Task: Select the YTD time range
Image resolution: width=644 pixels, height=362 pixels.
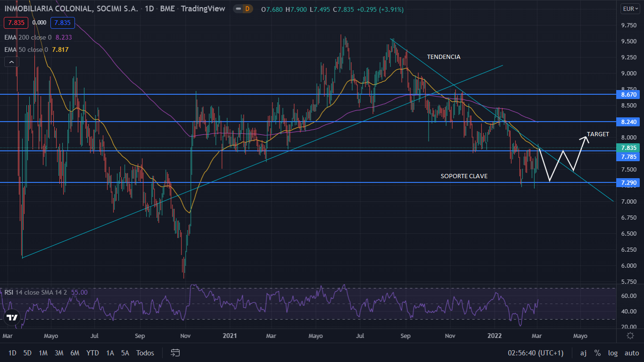Action: [92, 353]
